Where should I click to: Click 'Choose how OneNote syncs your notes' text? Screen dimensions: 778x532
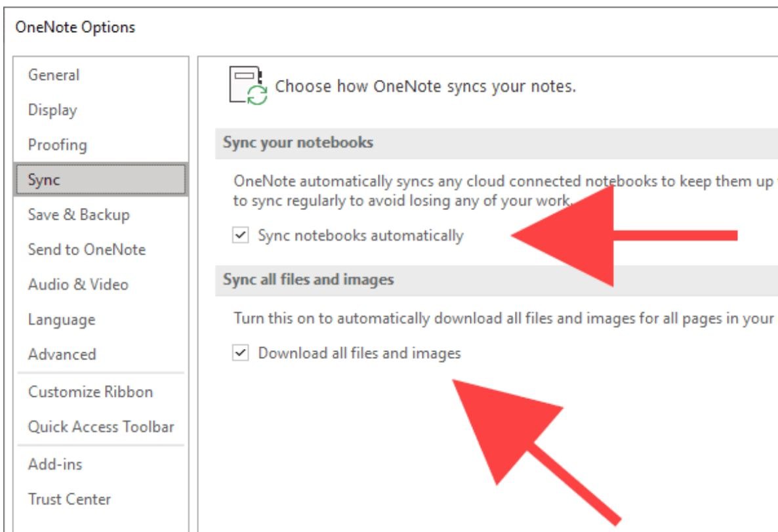(425, 87)
